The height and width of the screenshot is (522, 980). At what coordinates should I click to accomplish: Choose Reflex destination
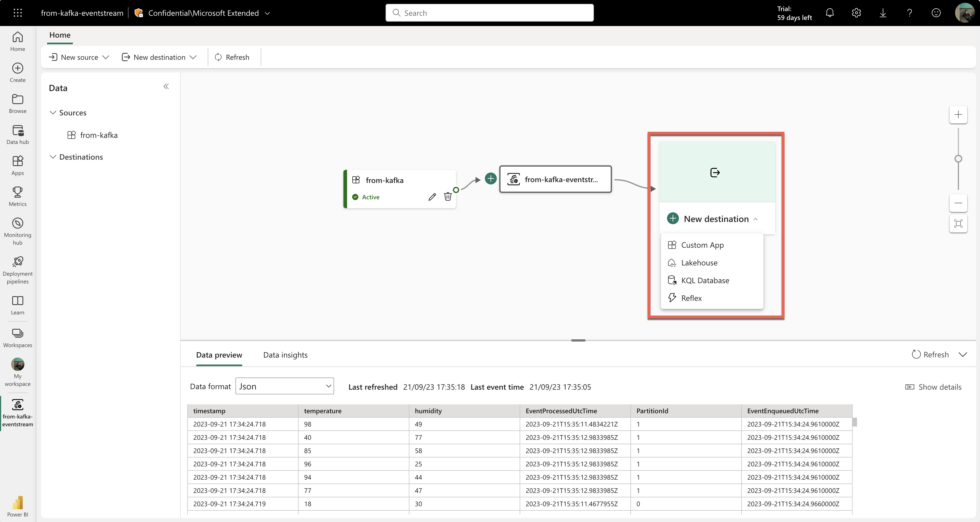coord(712,298)
